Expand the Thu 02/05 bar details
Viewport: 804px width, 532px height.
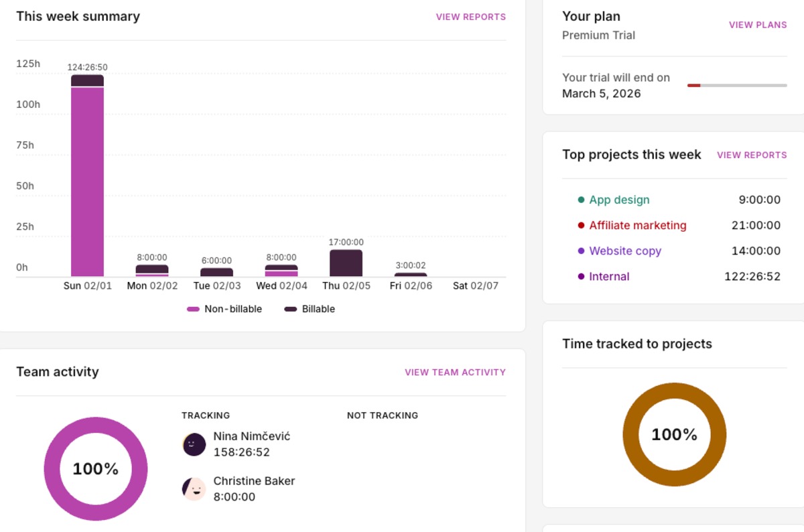(x=346, y=261)
